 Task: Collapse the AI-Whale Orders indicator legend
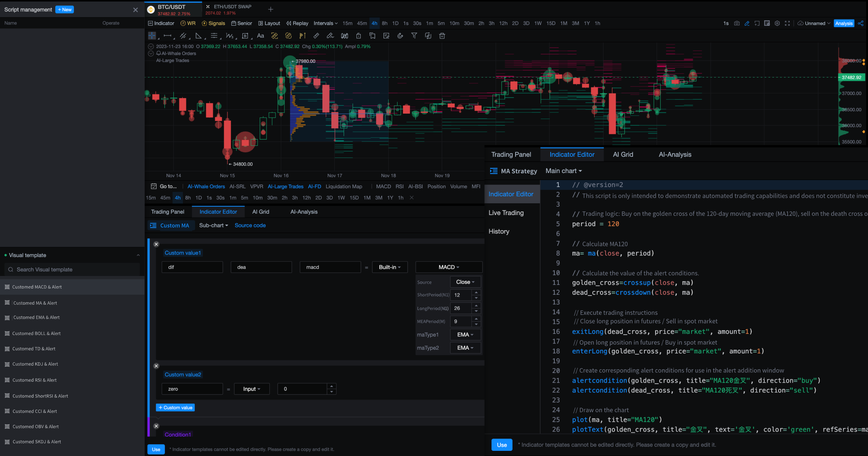click(151, 53)
